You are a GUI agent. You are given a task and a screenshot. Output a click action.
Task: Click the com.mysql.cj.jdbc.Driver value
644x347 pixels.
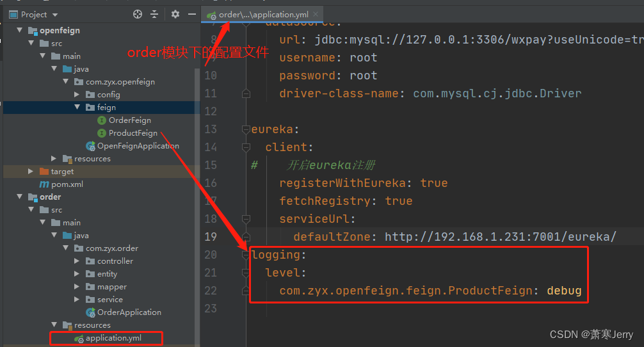click(497, 93)
